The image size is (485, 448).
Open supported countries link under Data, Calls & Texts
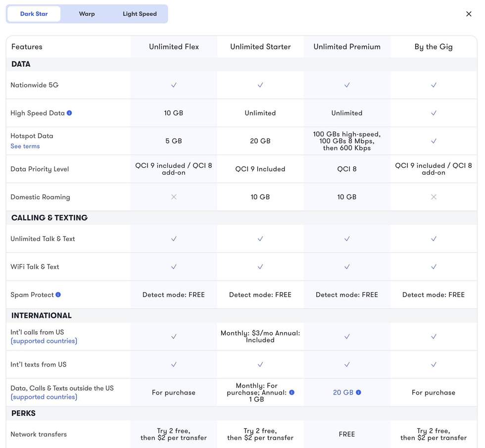pos(44,397)
